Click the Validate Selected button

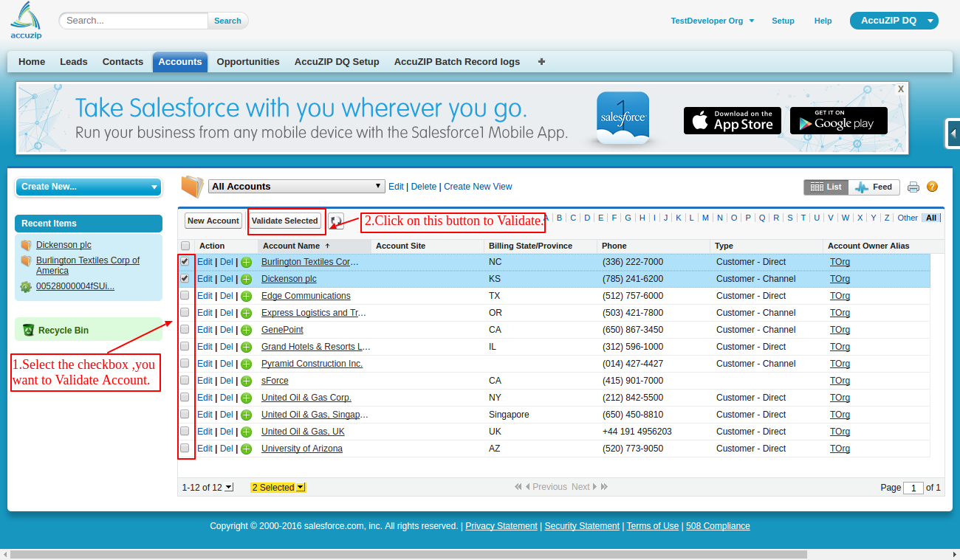click(x=285, y=221)
